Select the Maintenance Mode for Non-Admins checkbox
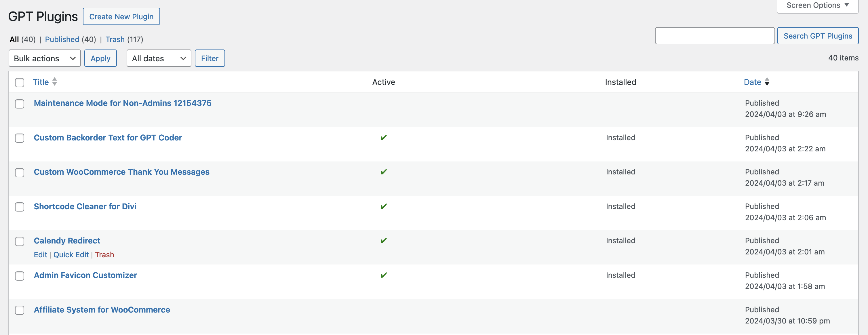868x335 pixels. tap(20, 104)
